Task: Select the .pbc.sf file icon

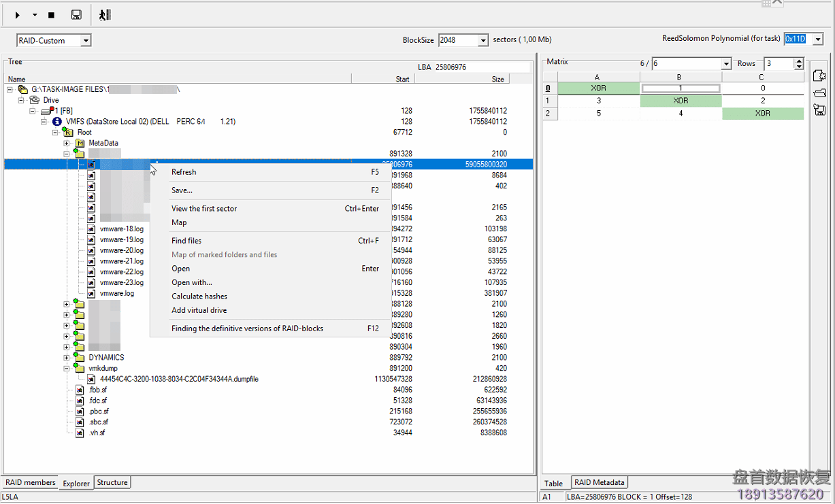Action: (80, 411)
